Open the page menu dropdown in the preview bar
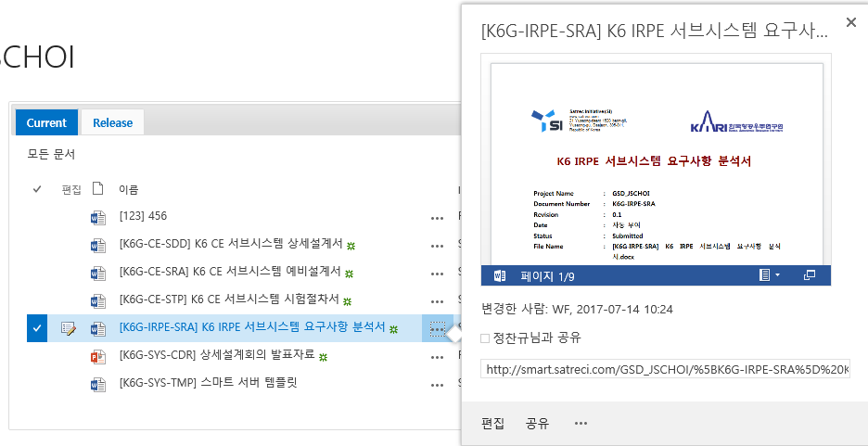 click(x=769, y=275)
